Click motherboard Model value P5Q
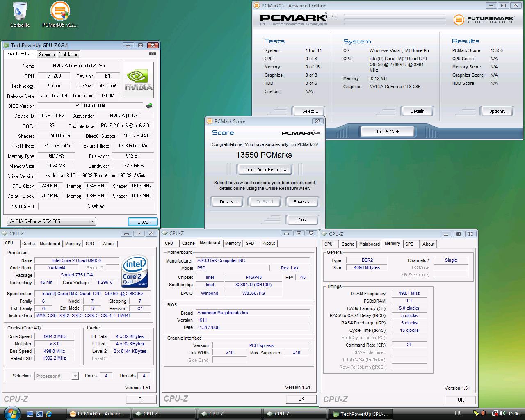 233,268
